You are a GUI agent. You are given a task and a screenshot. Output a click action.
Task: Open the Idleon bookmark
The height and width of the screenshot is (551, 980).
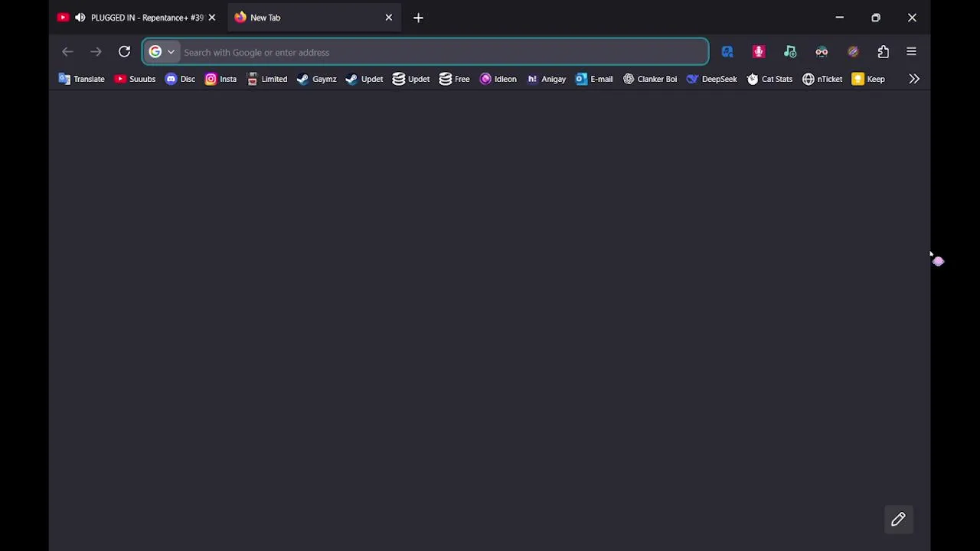(498, 79)
